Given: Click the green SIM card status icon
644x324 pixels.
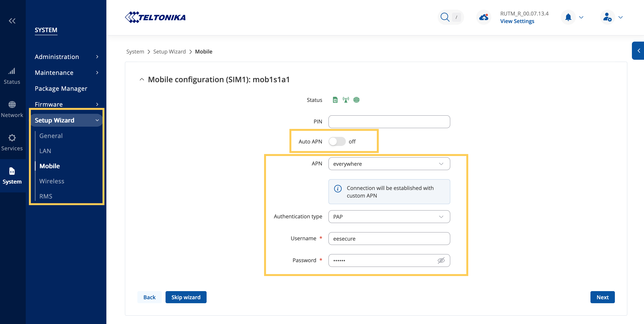Looking at the screenshot, I should click(335, 100).
